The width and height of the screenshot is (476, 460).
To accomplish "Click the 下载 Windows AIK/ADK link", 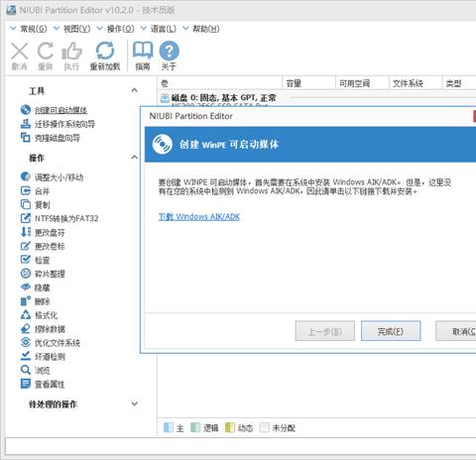I will click(199, 217).
